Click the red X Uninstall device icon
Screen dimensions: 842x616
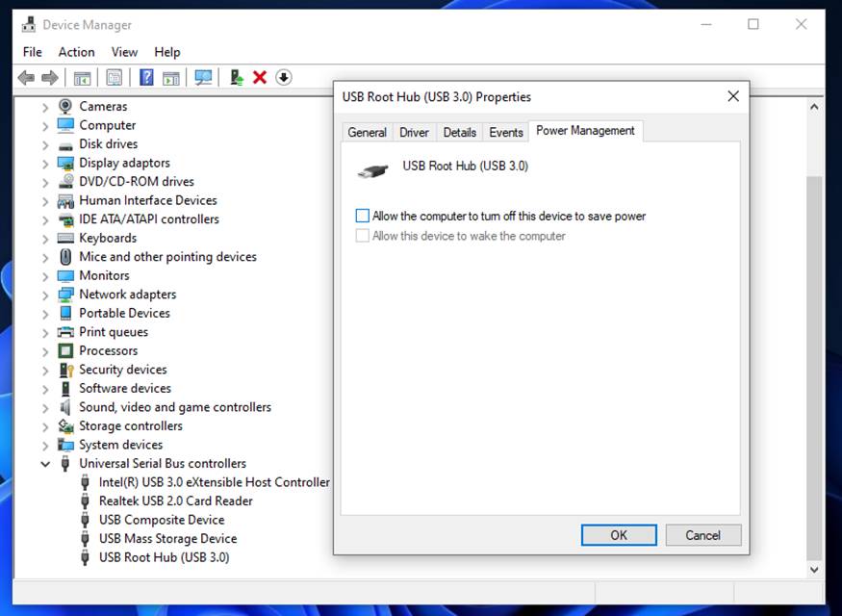260,78
